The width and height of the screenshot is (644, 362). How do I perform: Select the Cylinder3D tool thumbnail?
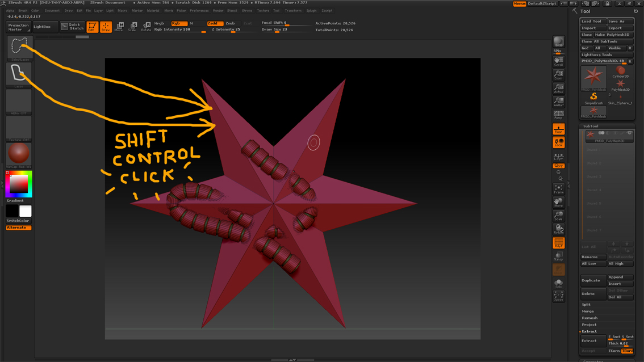pos(620,72)
